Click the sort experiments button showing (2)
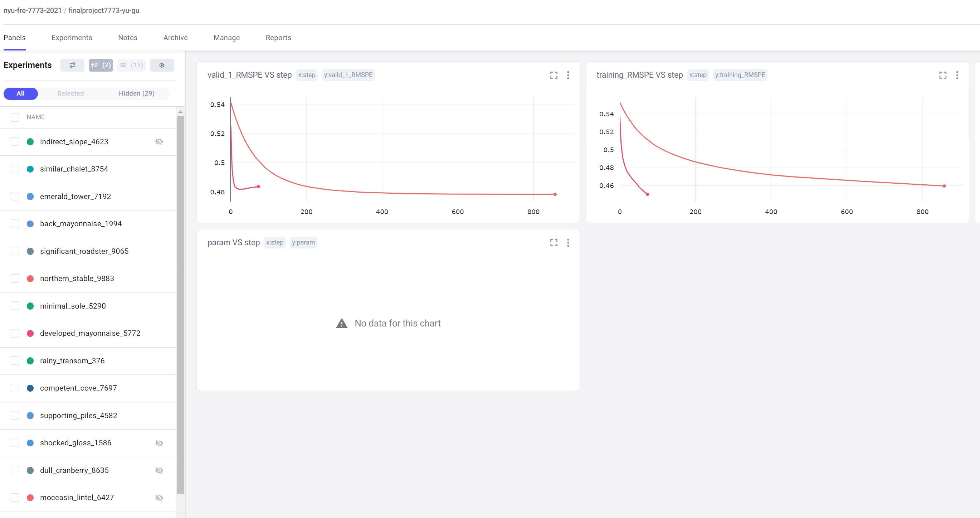980x518 pixels. (x=101, y=66)
